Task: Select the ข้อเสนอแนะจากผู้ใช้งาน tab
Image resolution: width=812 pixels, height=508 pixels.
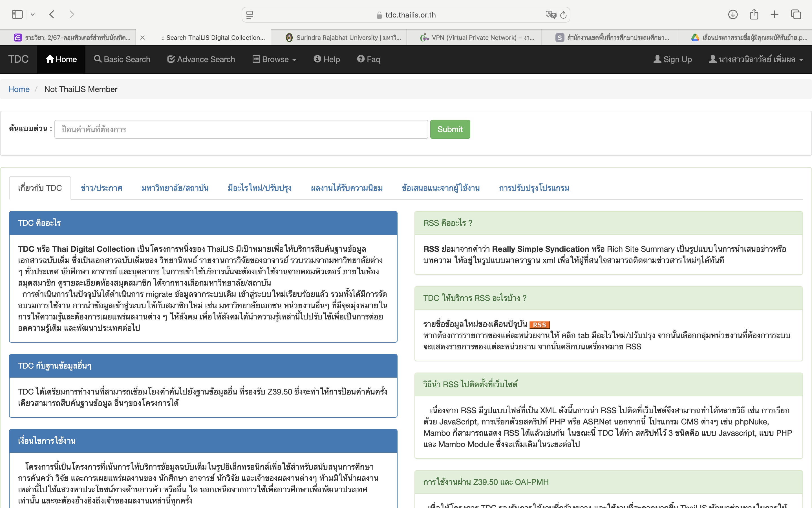Action: 441,188
